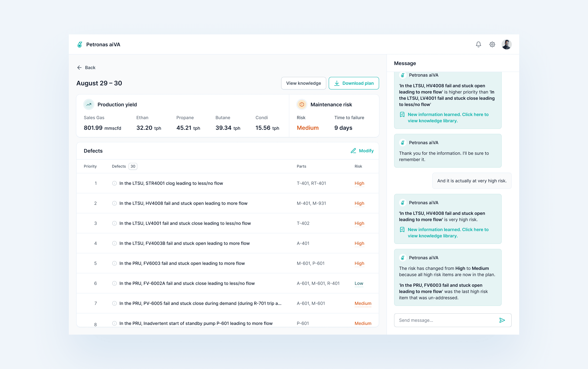This screenshot has height=369, width=588.
Task: Click Medium risk label for PV-6005 row
Action: (363, 303)
